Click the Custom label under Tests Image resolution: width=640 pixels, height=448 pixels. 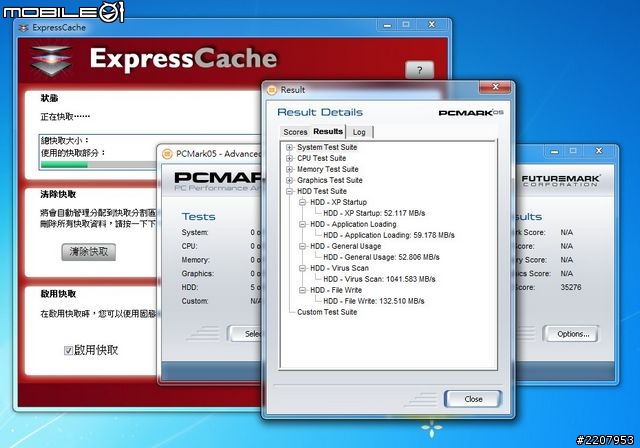195,301
